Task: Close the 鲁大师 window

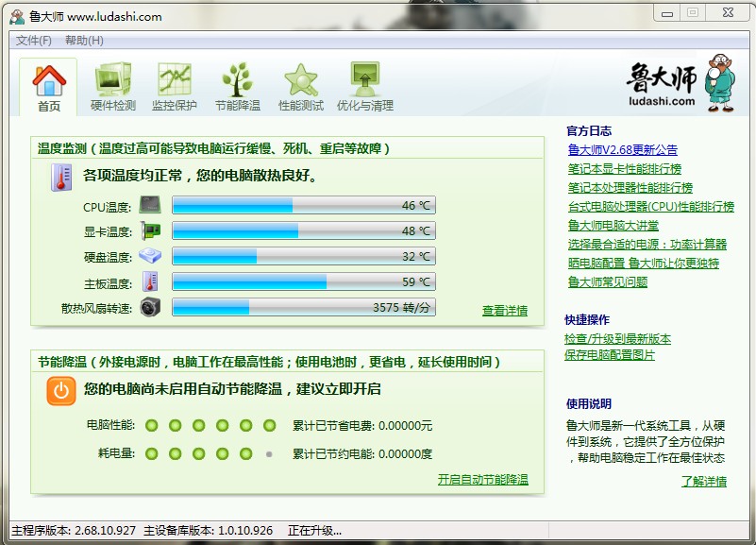Action: click(728, 13)
